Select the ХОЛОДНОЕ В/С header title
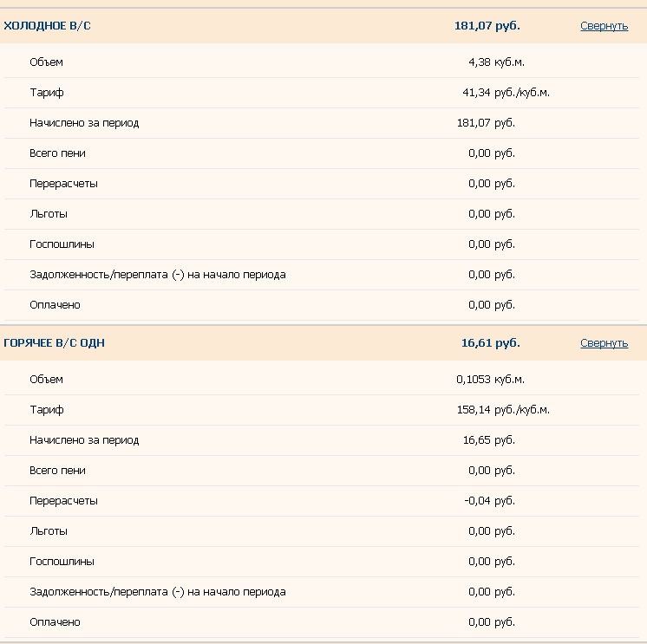 [x=47, y=26]
